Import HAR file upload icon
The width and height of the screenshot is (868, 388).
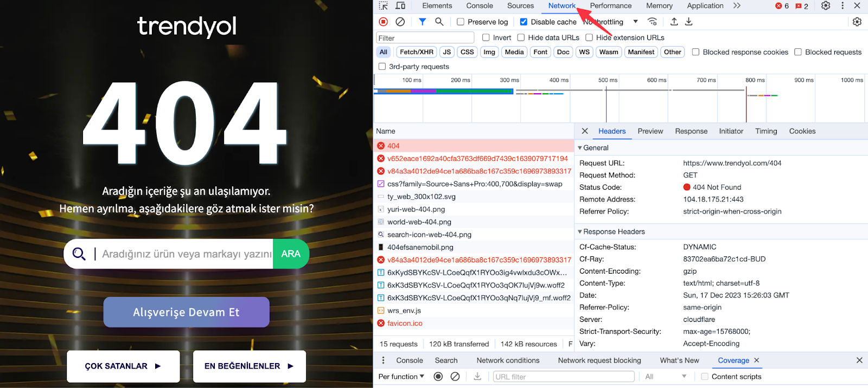point(674,22)
